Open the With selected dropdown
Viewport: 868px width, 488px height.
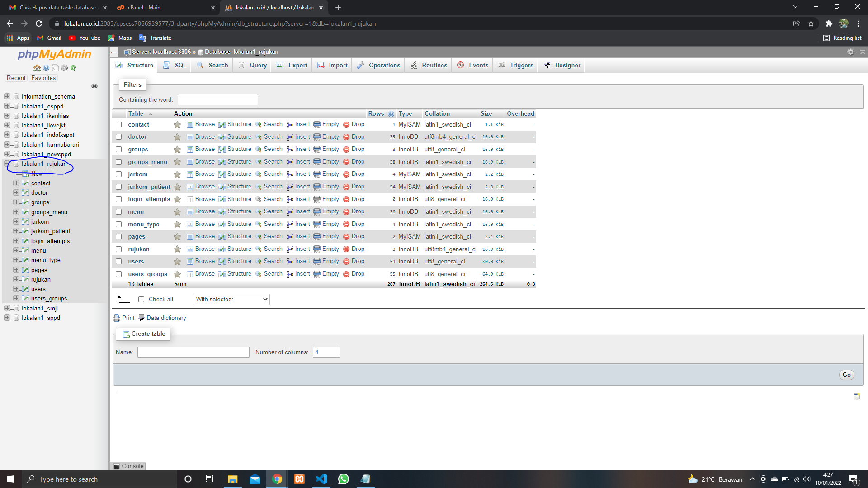coord(231,299)
